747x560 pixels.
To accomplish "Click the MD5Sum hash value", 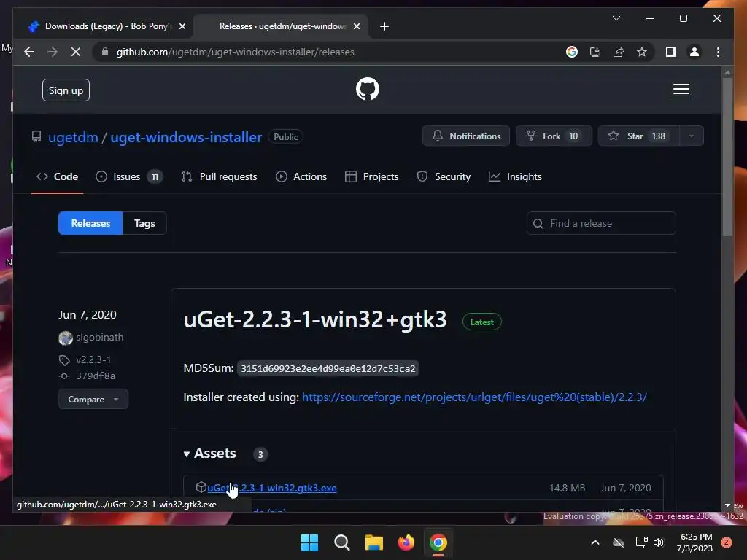I will (x=328, y=368).
